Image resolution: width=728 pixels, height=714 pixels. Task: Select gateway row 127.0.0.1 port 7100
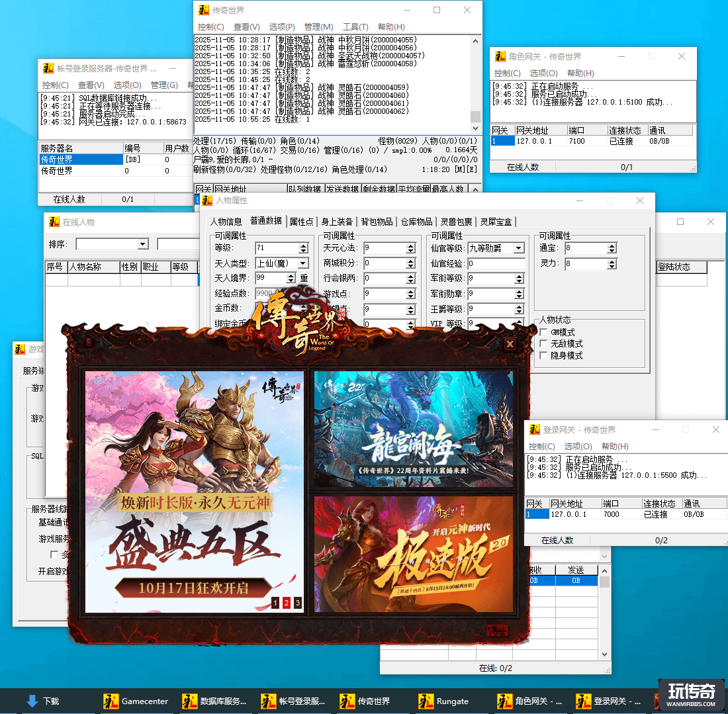(592, 141)
